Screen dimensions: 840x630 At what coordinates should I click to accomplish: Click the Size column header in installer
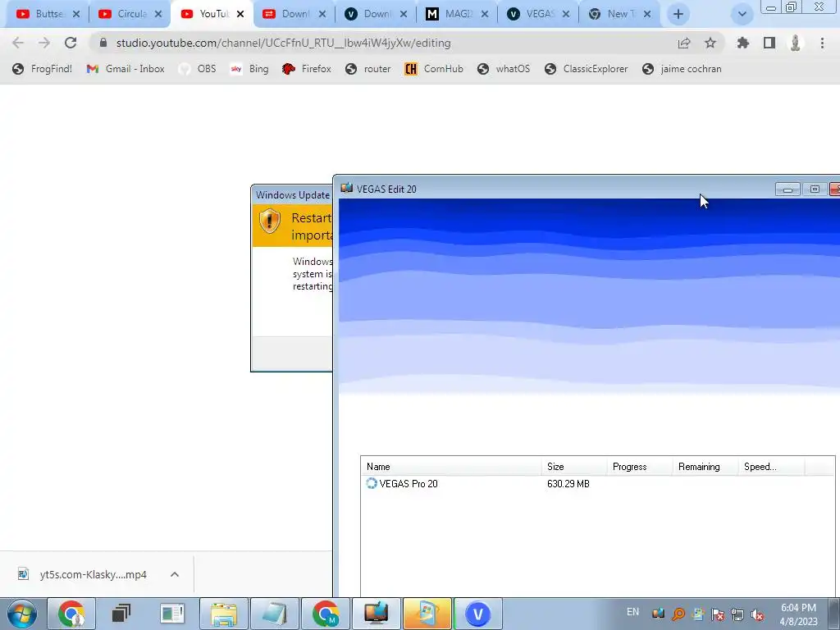point(573,467)
